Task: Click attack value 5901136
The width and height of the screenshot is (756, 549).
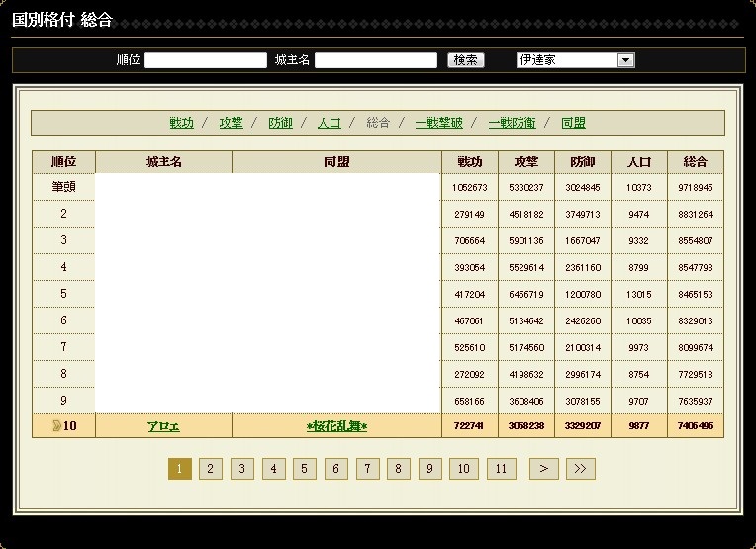Action: (526, 241)
